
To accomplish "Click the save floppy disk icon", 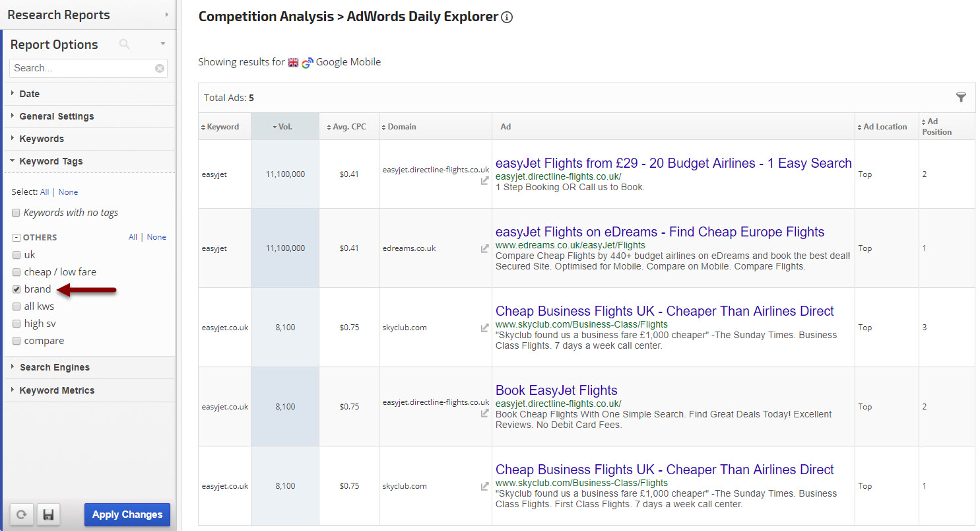I will pos(48,514).
